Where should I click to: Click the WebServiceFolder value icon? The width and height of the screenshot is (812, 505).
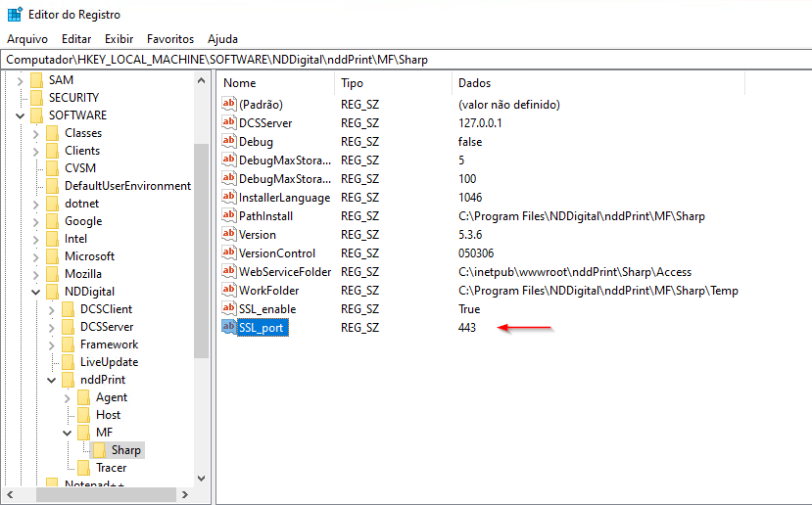coord(228,272)
